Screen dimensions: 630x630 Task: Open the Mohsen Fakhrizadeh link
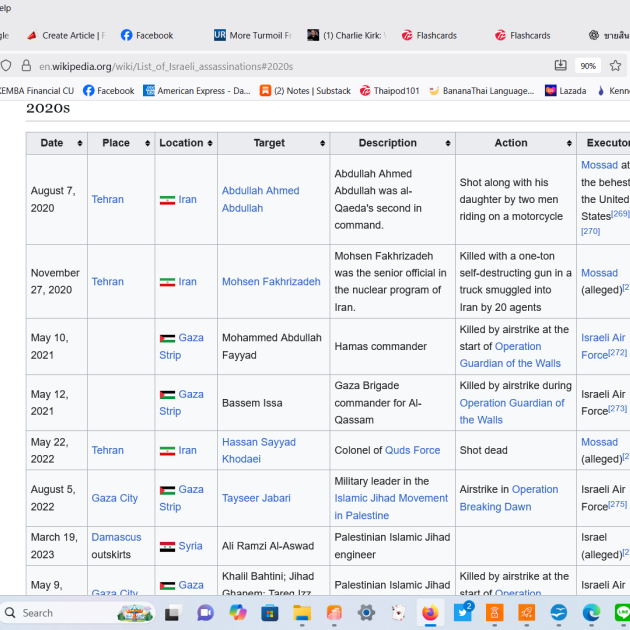pyautogui.click(x=271, y=282)
